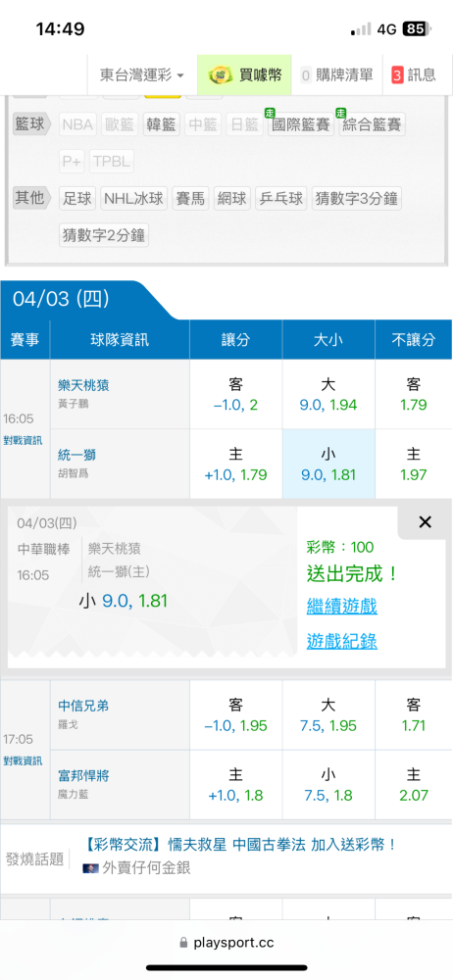This screenshot has width=453, height=980.
Task: Open the 東台灣運彩 dropdown menu
Action: (142, 75)
